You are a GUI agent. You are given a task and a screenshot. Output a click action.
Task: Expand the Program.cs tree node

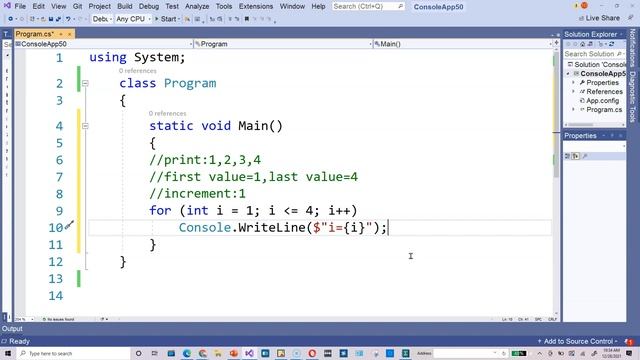[x=573, y=110]
